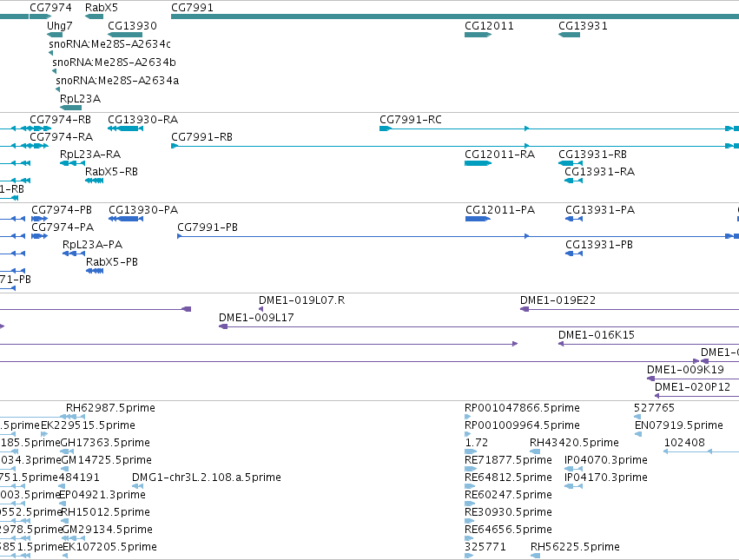Viewport: 739px width, 560px height.
Task: Select the RE71877.5prime EST label
Action: click(508, 460)
